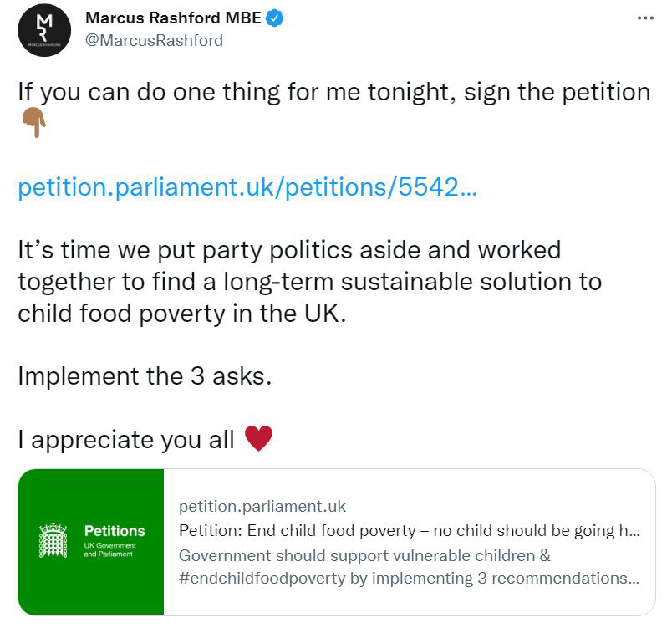
Task: Click the portcullis crest logo in card
Action: pos(53,541)
